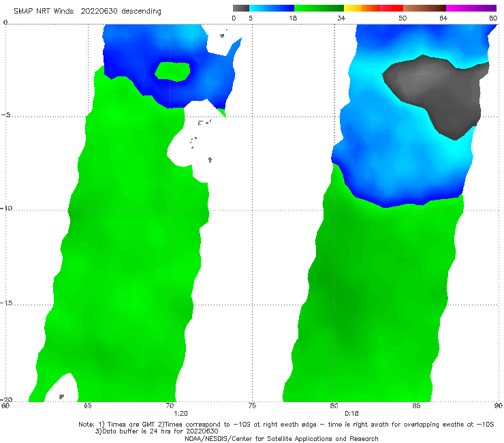Click the small green patch inside the blue area
504x443 pixels.
click(x=172, y=72)
